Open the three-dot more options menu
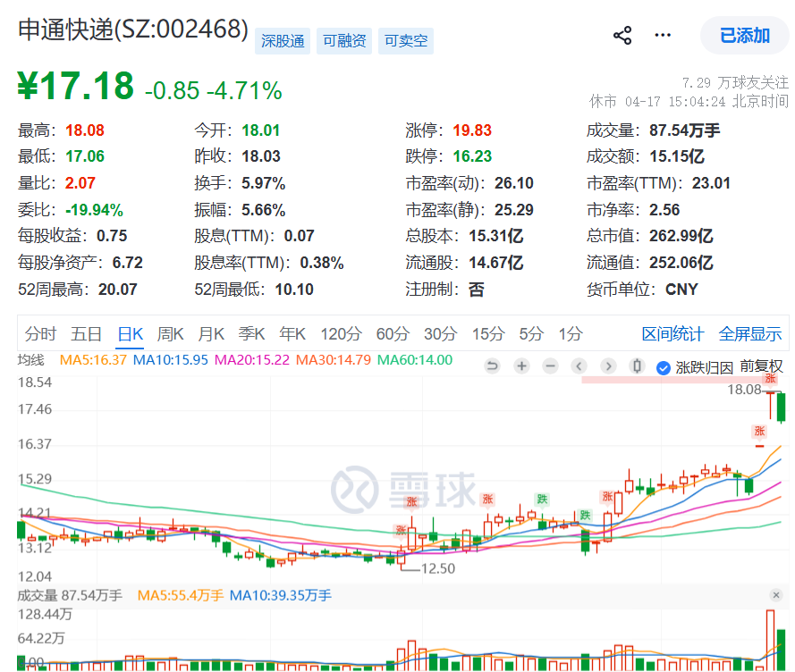This screenshot has width=795, height=672. tap(663, 36)
